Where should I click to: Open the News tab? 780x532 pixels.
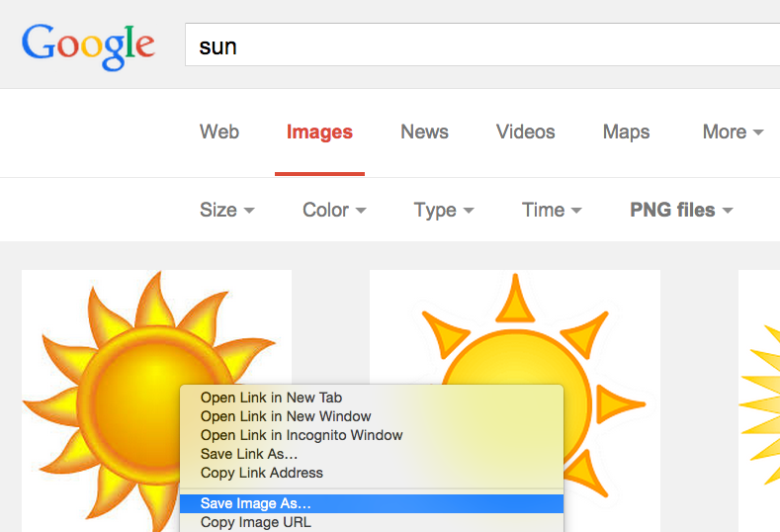pyautogui.click(x=424, y=132)
